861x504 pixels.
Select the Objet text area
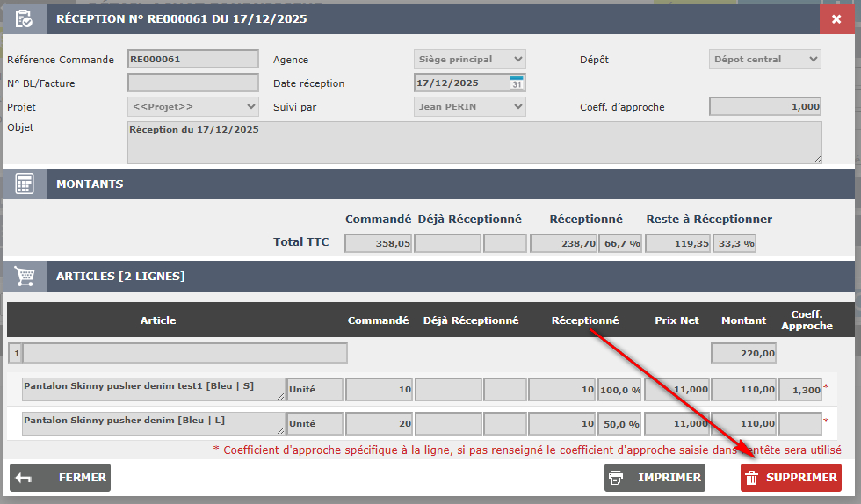click(x=474, y=142)
